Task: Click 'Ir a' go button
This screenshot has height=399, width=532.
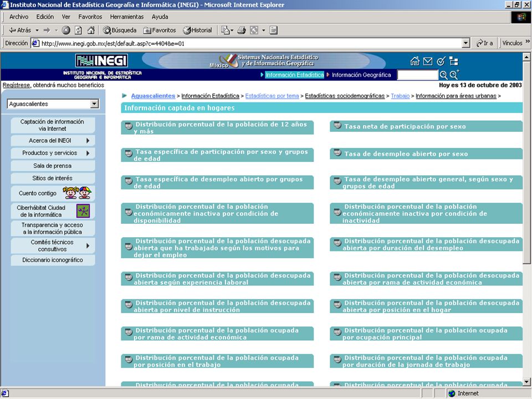Action: [x=485, y=43]
